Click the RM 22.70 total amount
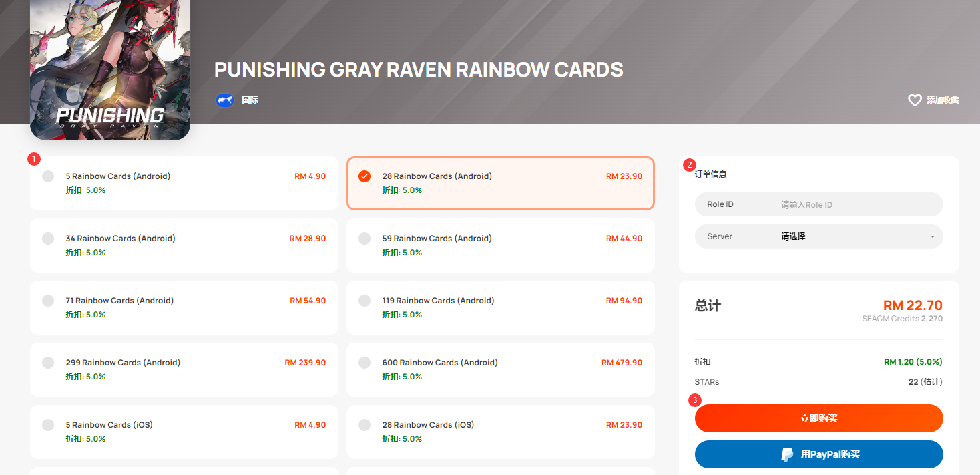Screen dimensions: 980x475 coord(913,305)
